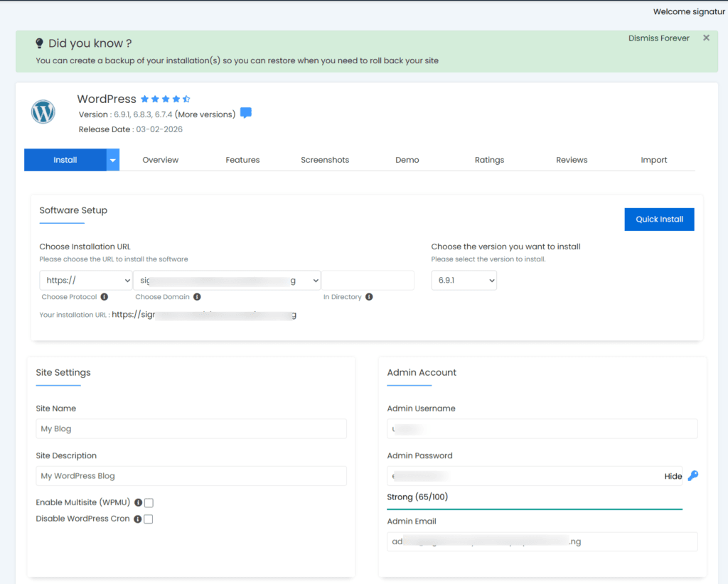Click the key icon to generate password
The image size is (728, 584).
692,476
